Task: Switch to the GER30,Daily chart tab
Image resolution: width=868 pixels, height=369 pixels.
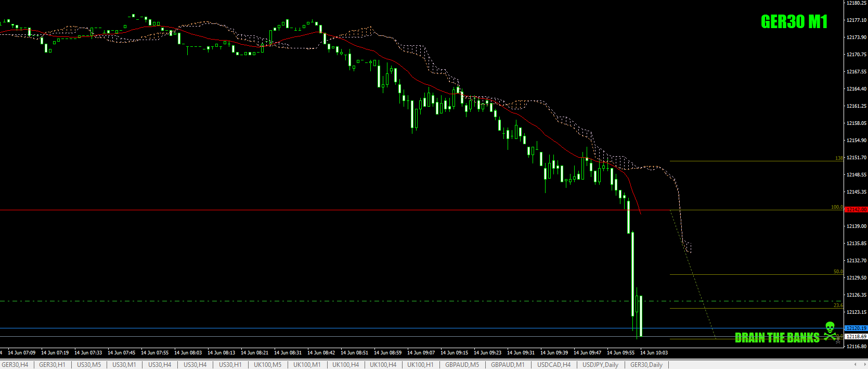Action: point(646,365)
